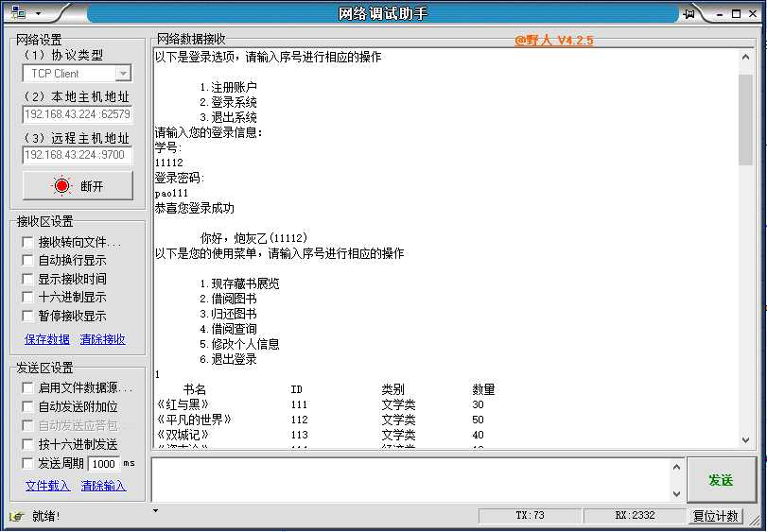Viewport: 767px width, 532px height.
Task: Enable 接收转向文件 checkbox
Action: pos(27,242)
